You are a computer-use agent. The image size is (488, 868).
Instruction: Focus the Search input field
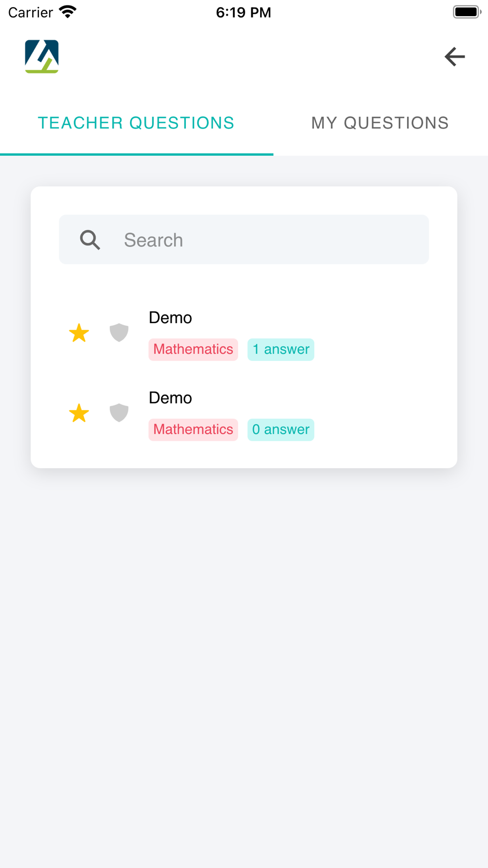point(244,240)
